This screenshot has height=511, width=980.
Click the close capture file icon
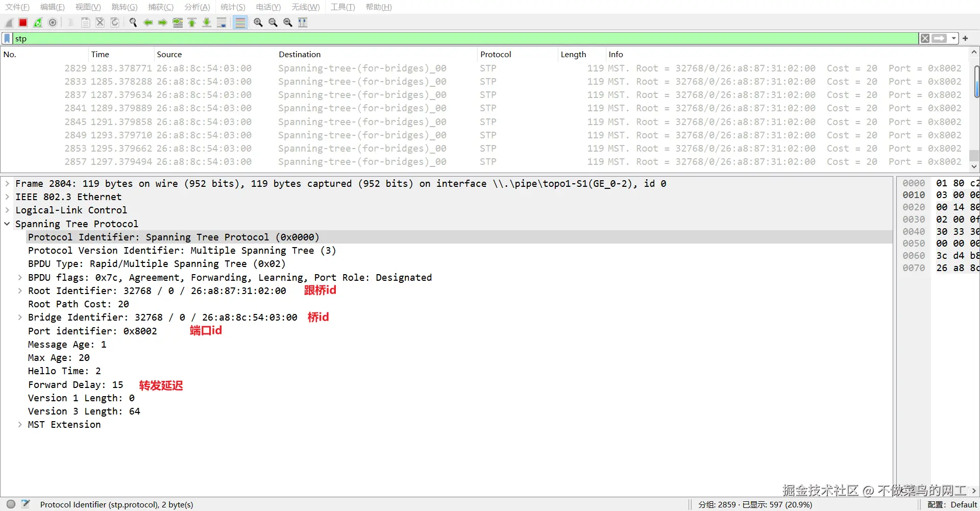pos(100,22)
